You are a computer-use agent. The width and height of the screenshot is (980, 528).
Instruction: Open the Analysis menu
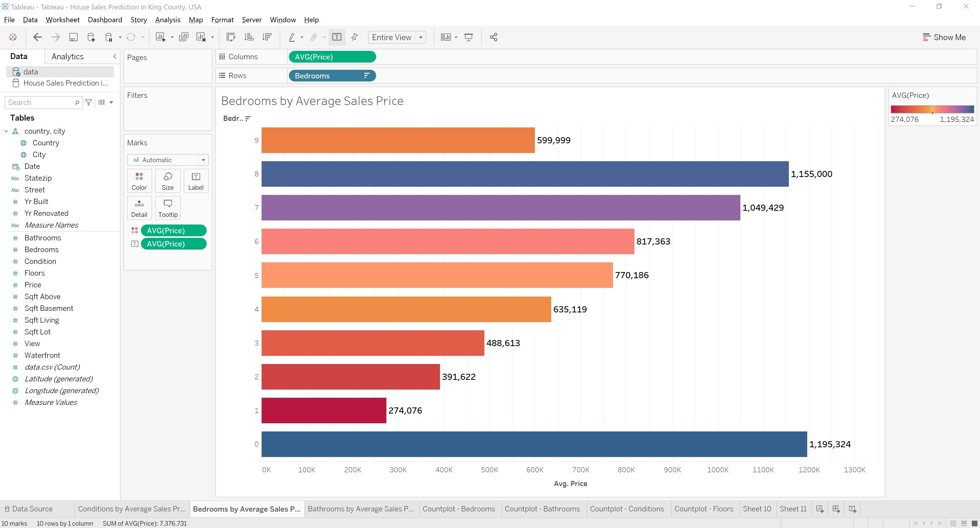pos(167,20)
